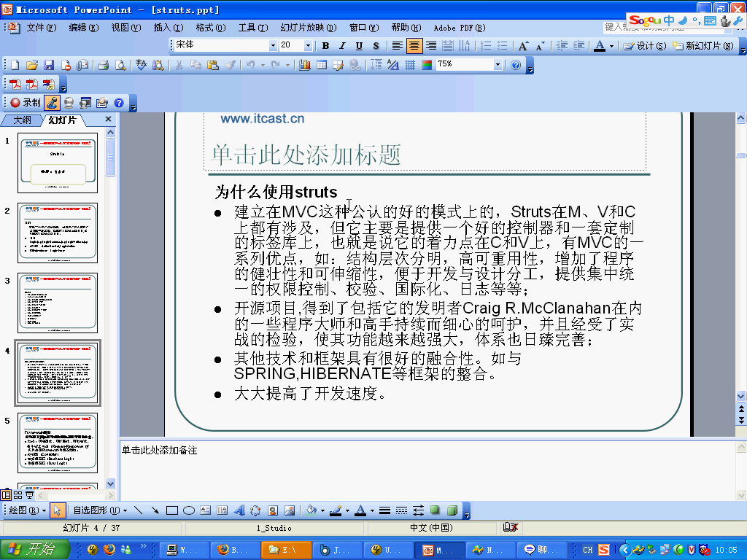747x560 pixels.
Task: Align text left
Action: (x=397, y=46)
